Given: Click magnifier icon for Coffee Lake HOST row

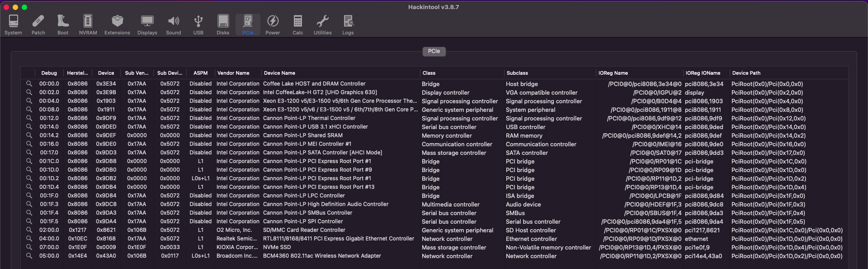Looking at the screenshot, I should coord(29,84).
